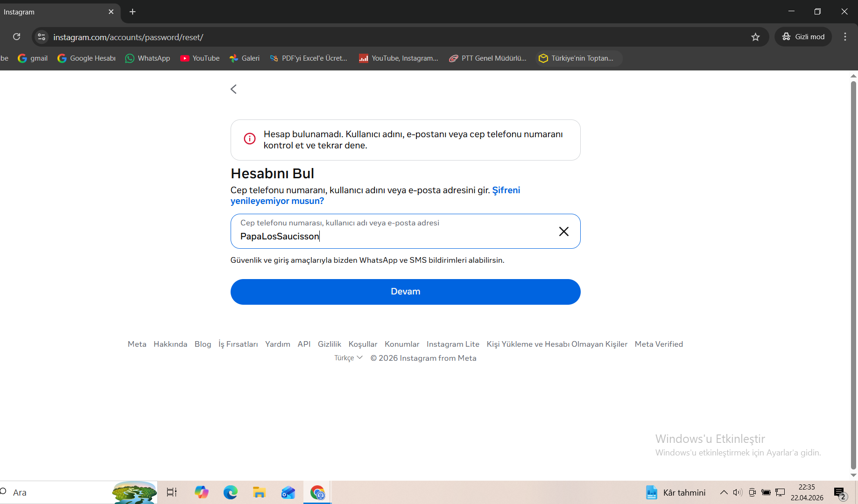
Task: Focus the phone, username or email field
Action: point(405,231)
